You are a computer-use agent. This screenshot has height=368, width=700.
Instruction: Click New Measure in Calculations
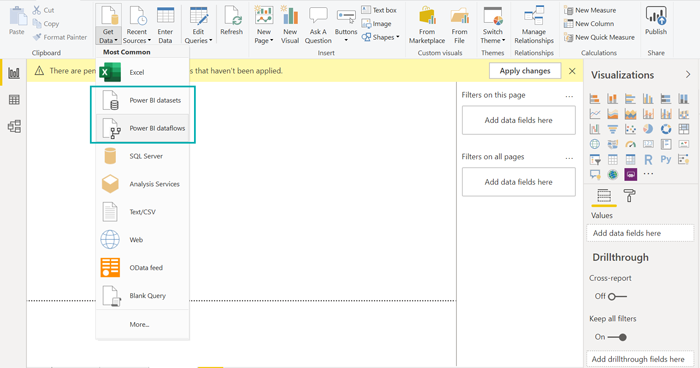(x=590, y=10)
